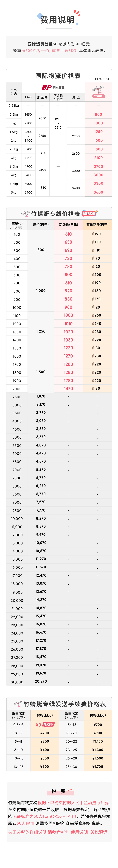Image resolution: width=118 pixels, height=868 pixels.
Task: Select the 可追踪小航空 column header
Action: [58, 97]
